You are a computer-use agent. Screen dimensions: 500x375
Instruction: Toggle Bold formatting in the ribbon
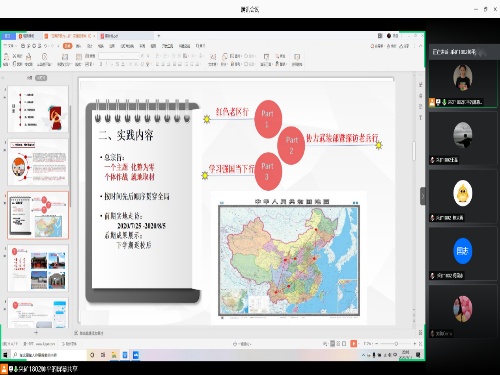click(101, 64)
